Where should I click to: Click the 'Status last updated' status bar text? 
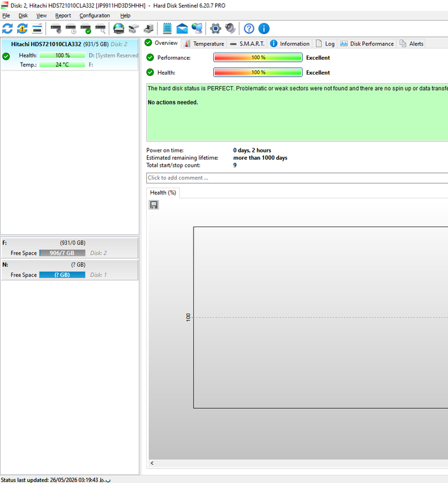pyautogui.click(x=56, y=480)
